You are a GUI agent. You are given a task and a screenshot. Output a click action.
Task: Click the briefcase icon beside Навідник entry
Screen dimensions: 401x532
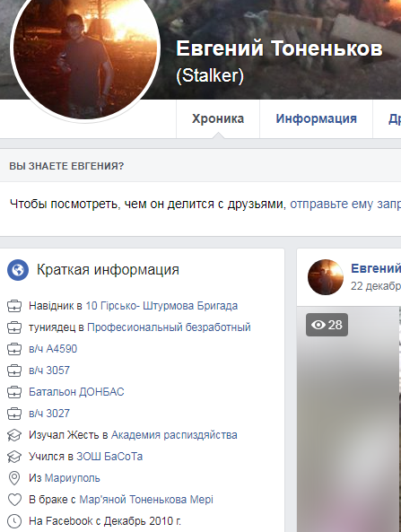pyautogui.click(x=14, y=306)
